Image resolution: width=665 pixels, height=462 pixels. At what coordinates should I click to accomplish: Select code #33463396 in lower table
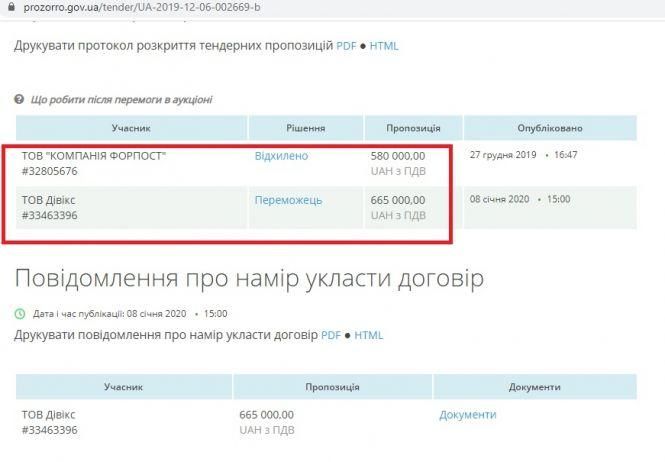(50, 430)
